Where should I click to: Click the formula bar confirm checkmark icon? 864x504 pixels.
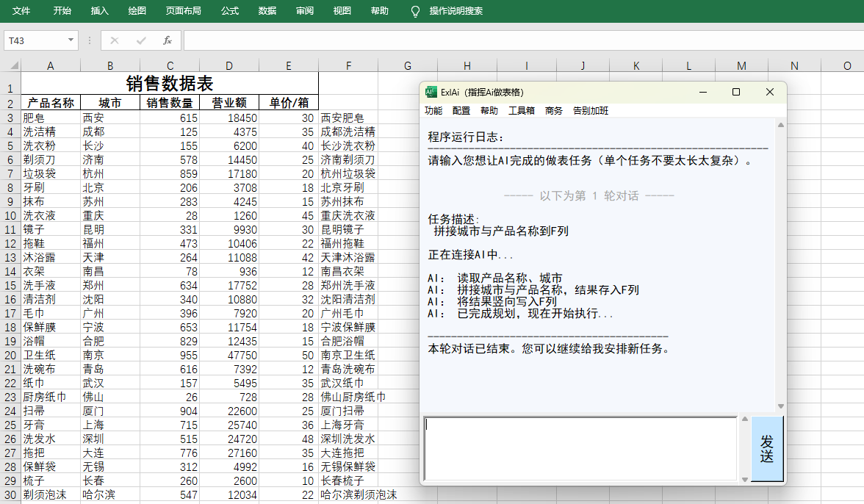(141, 40)
